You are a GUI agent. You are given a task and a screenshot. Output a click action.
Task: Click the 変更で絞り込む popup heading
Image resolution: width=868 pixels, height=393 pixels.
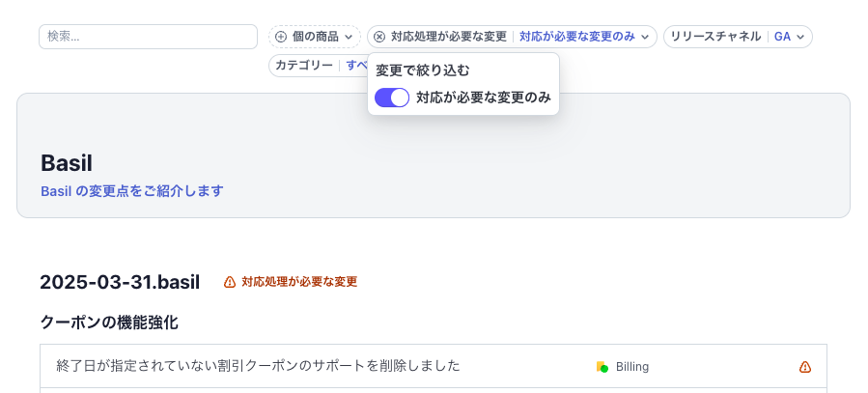422,70
